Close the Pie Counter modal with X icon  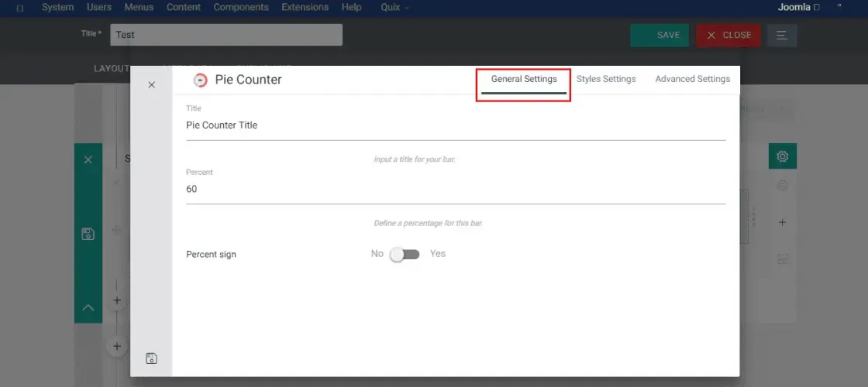pos(152,84)
